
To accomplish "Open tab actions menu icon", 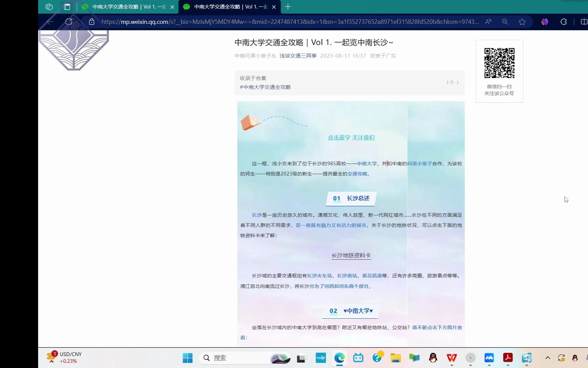I will point(67,7).
